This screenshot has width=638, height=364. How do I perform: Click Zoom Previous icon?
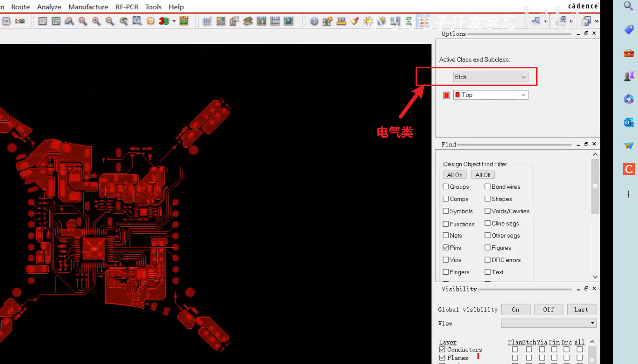tap(124, 21)
